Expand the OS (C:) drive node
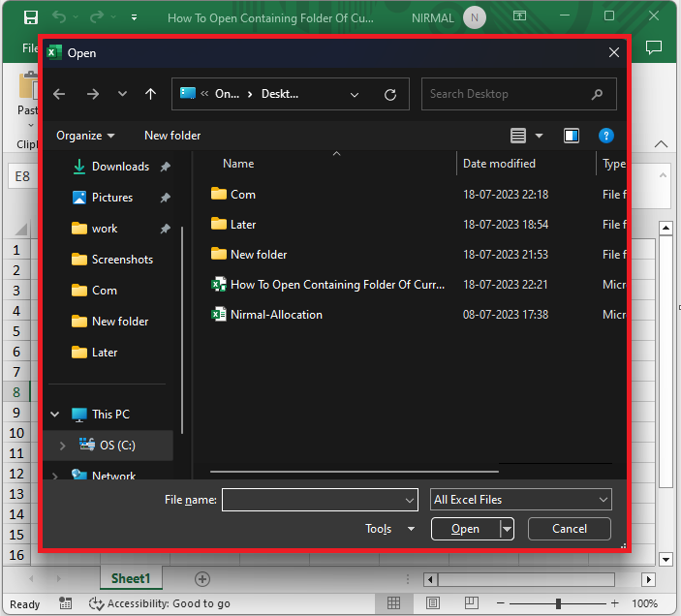 click(x=62, y=446)
